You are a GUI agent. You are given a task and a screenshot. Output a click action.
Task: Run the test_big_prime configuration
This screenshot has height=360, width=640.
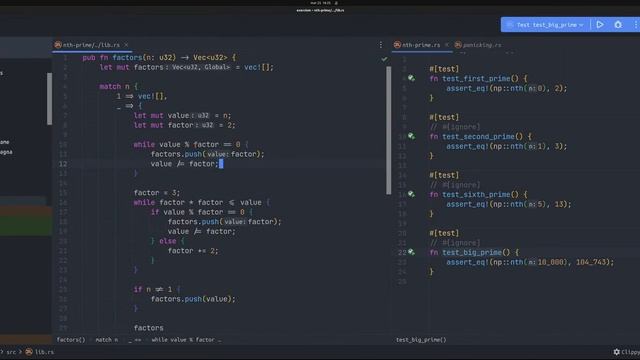pyautogui.click(x=600, y=24)
